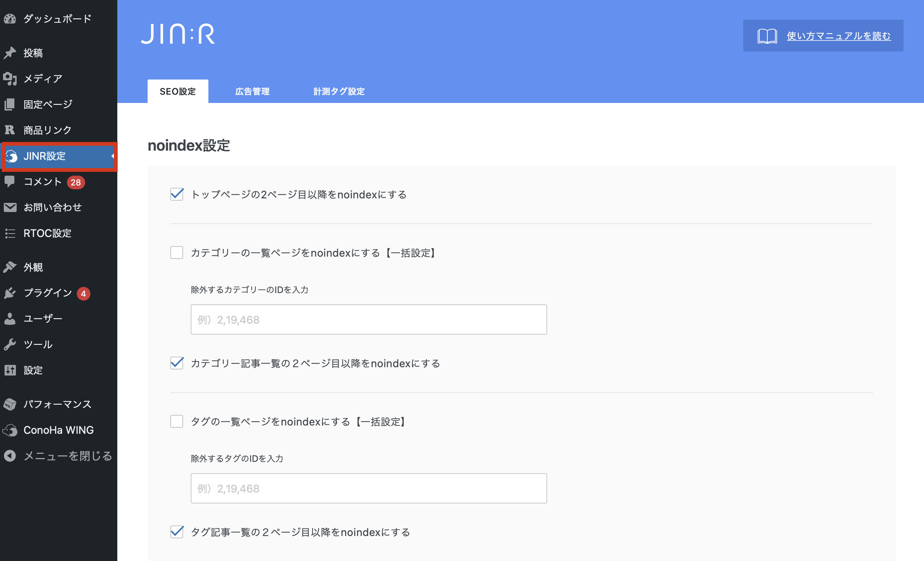Screen dimensions: 924x561
Task: Click the 除外するカテゴリーのIDを入力 label
Action: (250, 290)
